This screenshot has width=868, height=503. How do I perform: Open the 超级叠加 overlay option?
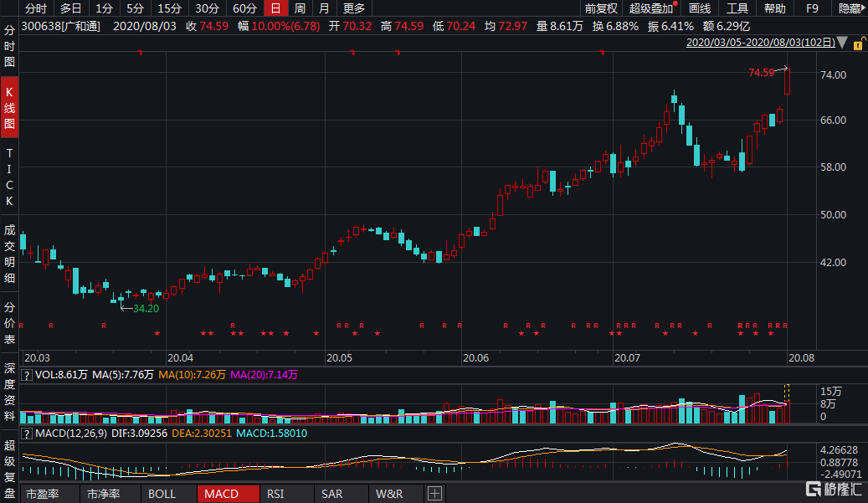[x=651, y=8]
